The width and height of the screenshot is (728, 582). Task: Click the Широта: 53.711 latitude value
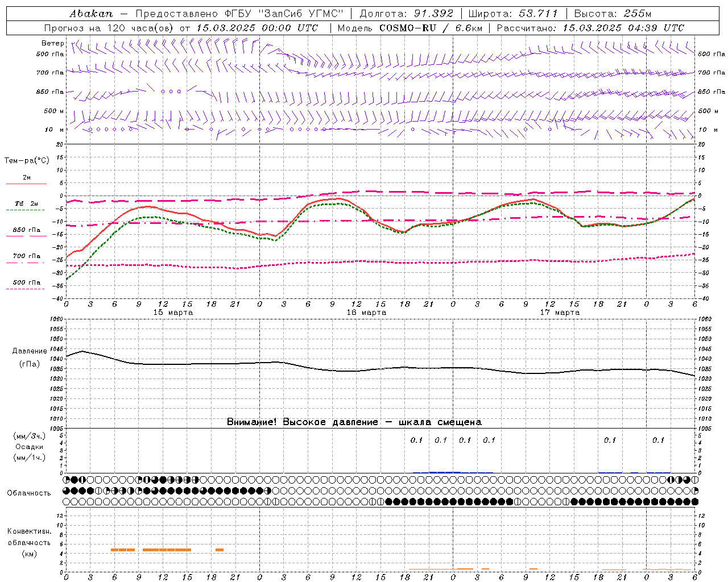[x=514, y=14]
